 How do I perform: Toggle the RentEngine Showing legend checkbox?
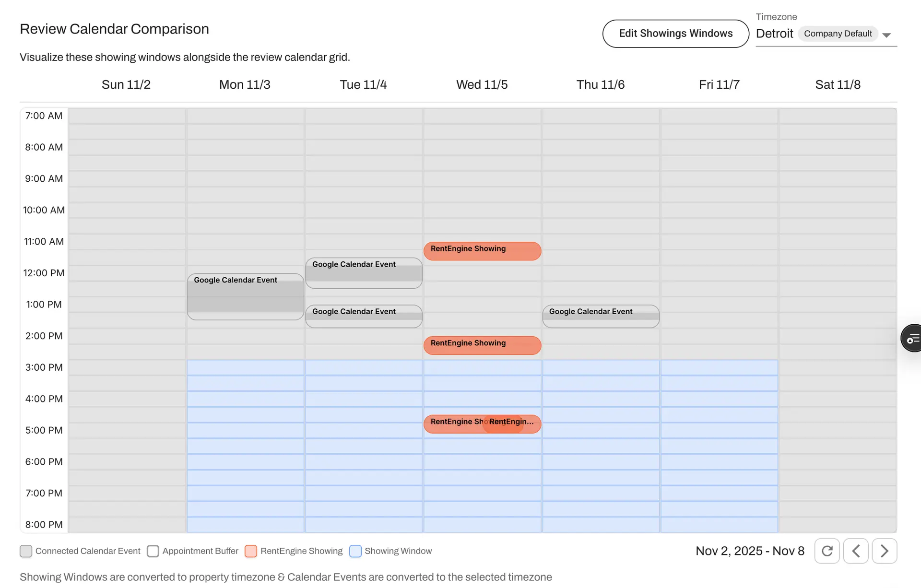point(251,551)
